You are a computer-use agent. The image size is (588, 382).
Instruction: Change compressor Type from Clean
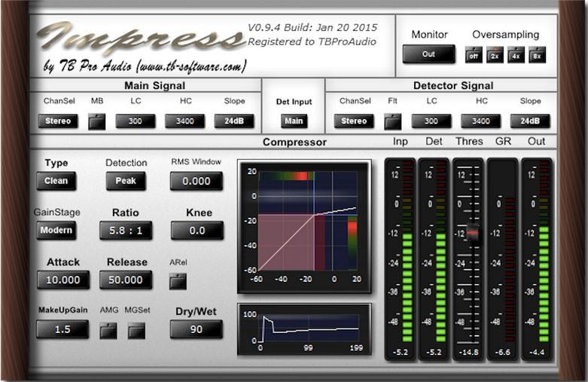[56, 181]
